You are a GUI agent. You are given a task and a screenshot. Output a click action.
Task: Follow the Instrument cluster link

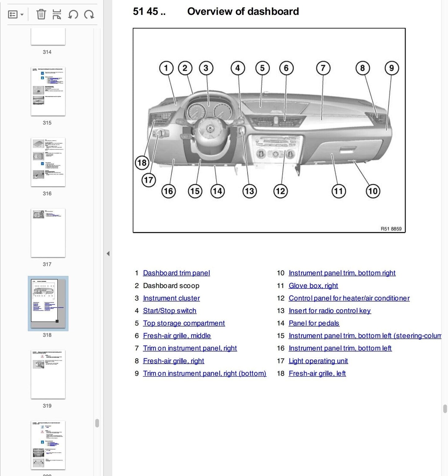click(x=171, y=298)
